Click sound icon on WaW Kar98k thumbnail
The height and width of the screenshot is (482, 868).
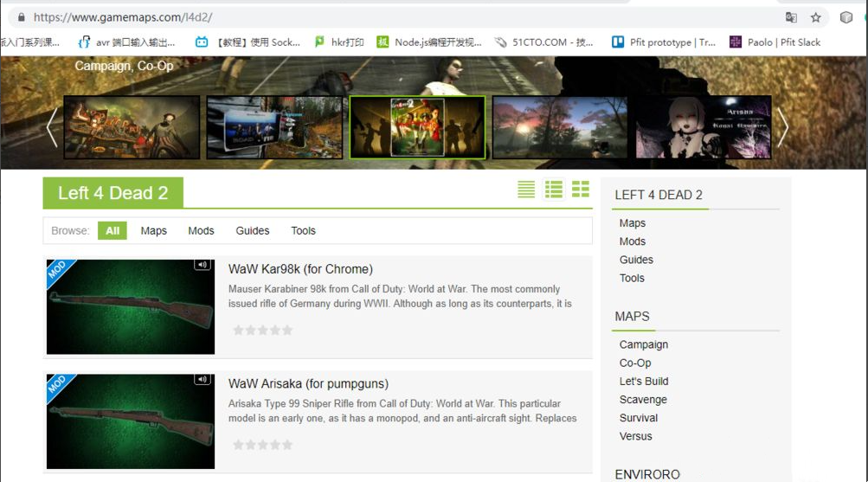click(202, 265)
